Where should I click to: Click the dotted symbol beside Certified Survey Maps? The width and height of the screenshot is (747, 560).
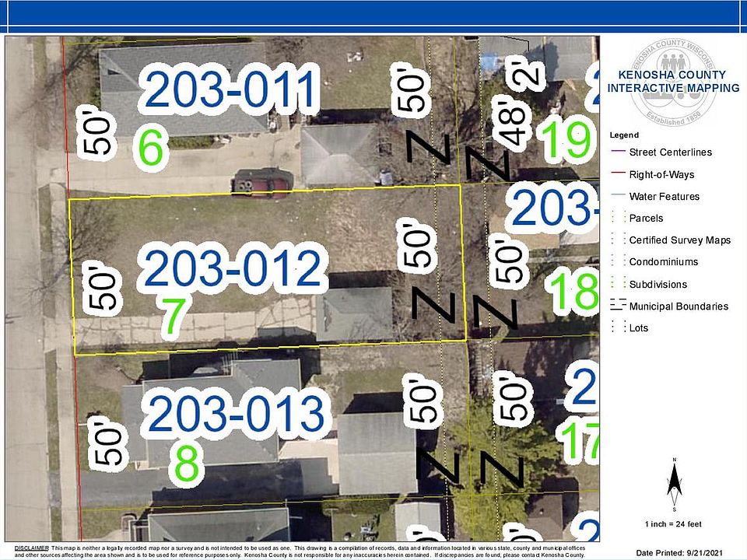(x=619, y=239)
